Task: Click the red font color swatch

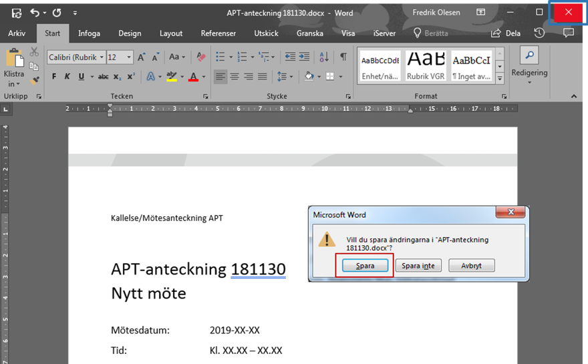Action: point(193,77)
